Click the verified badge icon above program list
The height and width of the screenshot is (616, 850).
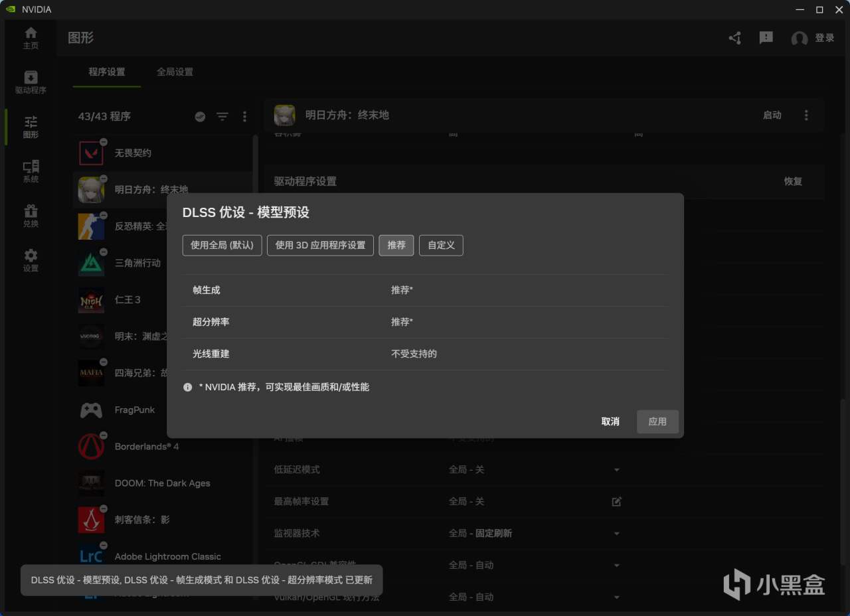click(x=200, y=117)
